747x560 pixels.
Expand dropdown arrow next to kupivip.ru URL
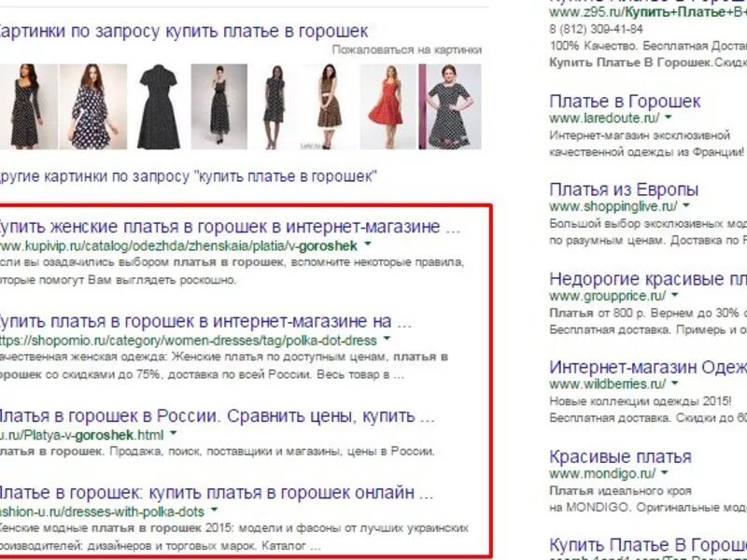(367, 245)
